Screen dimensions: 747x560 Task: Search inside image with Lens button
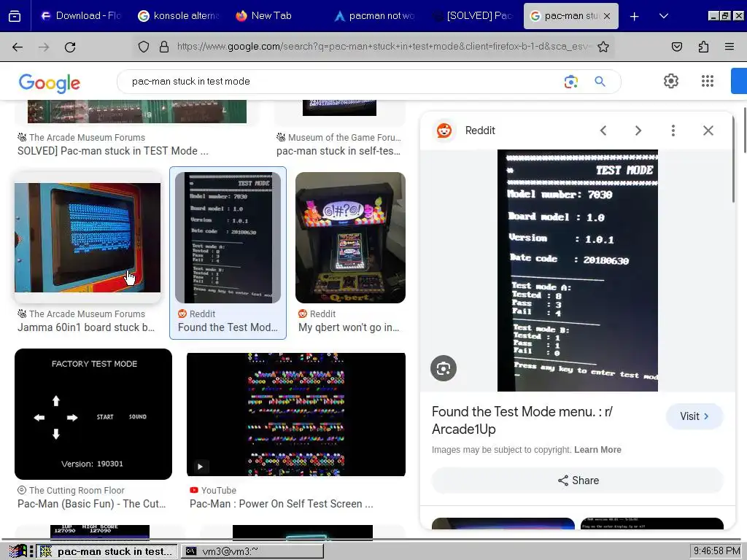click(443, 368)
